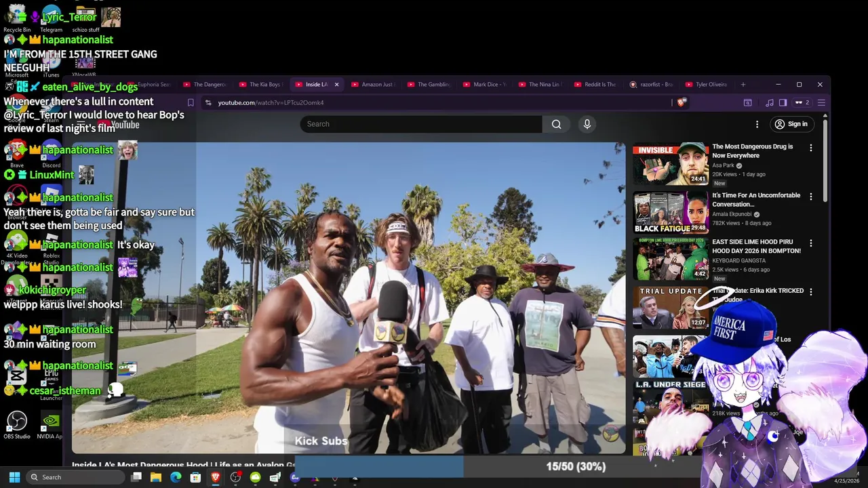Open picture-in-picture toolbar icon
Viewport: 868px width, 488px height.
tap(747, 103)
